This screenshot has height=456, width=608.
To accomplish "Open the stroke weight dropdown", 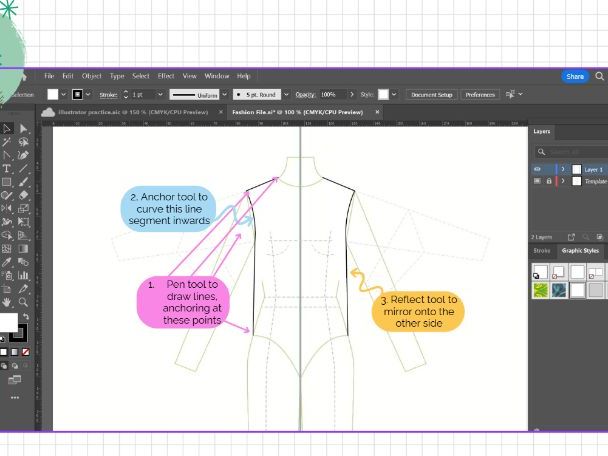I will [x=160, y=94].
